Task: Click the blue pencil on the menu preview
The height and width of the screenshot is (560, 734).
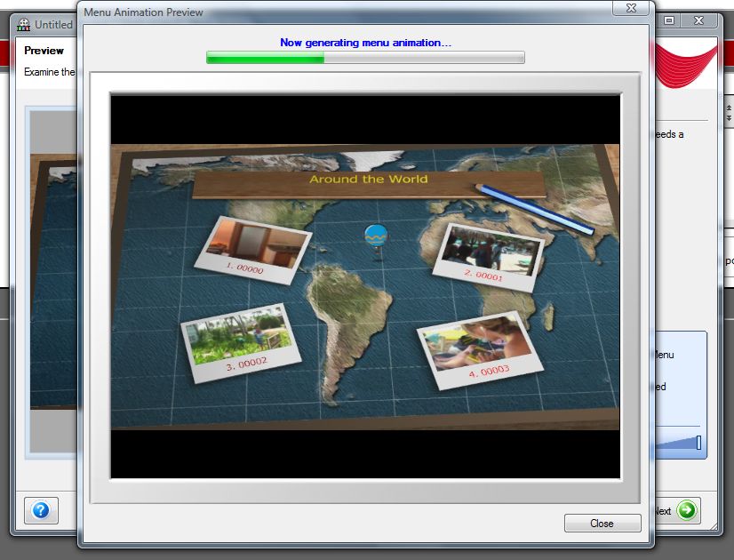Action: tap(535, 210)
